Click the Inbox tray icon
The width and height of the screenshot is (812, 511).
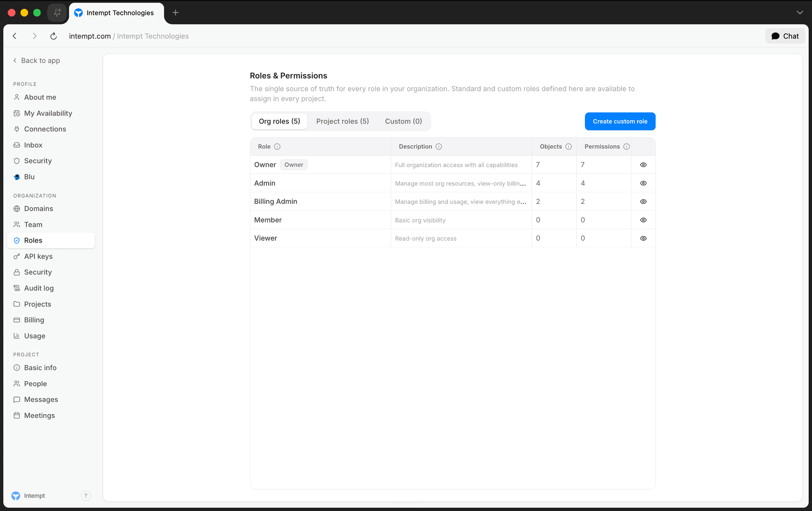[17, 145]
